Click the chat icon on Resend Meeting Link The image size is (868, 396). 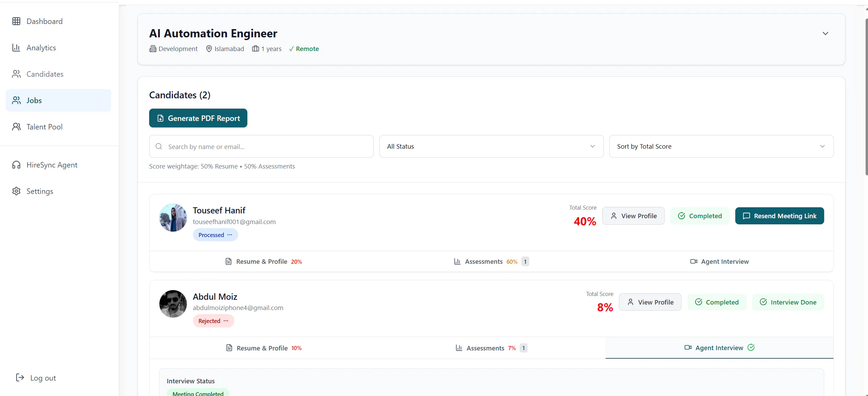[747, 216]
